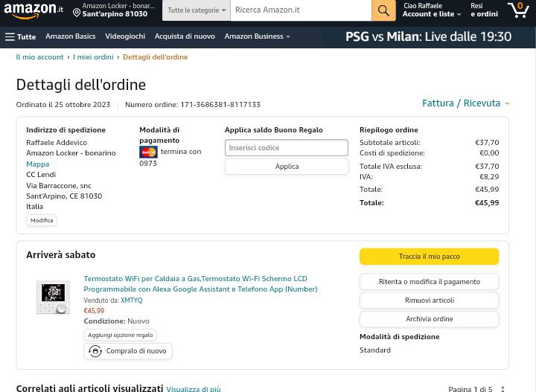
Task: Click the orange search magnifier button
Action: pos(383,10)
